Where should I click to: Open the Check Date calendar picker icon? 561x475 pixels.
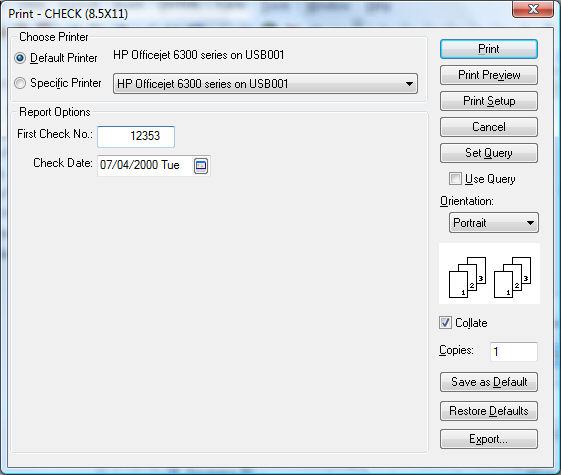(201, 166)
